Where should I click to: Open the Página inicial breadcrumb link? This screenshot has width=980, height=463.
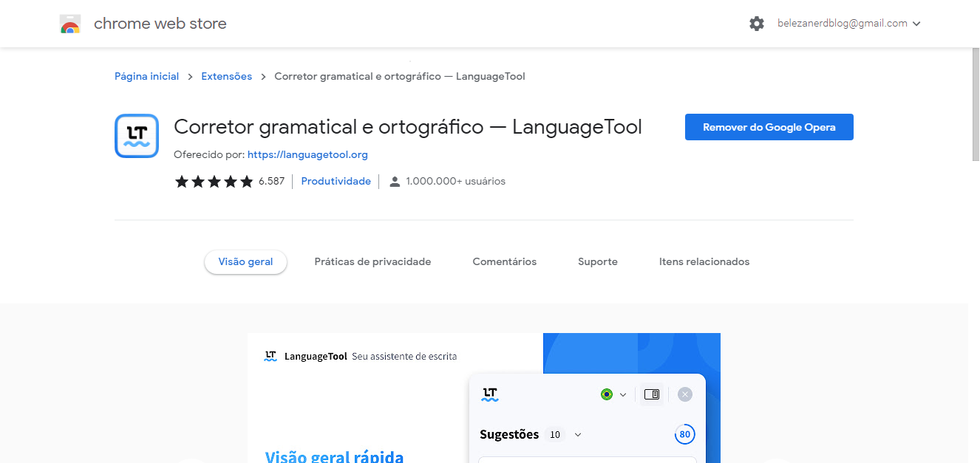click(146, 76)
